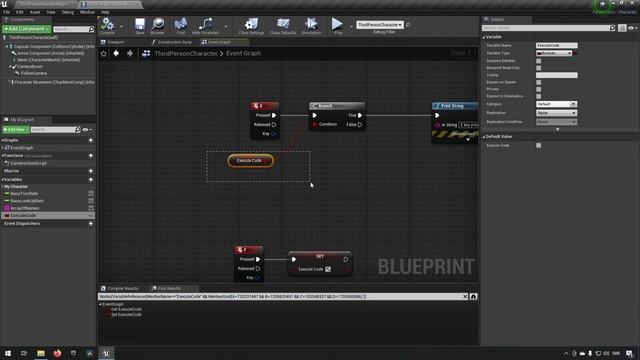Open ThirdPersonCharacter Debug Filter dropdown
This screenshot has height=360, width=640.
click(380, 25)
